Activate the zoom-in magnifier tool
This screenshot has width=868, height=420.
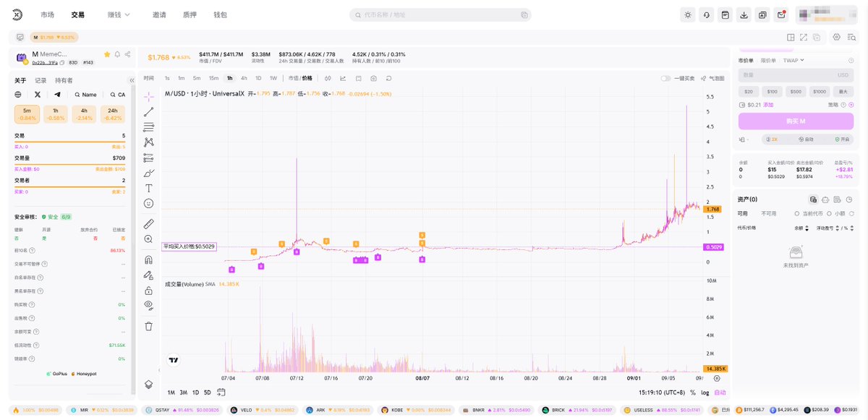click(149, 239)
